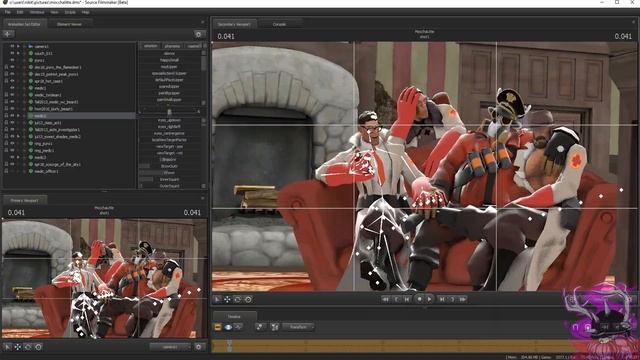Toggle visibility eye of medic3

click(x=12, y=157)
